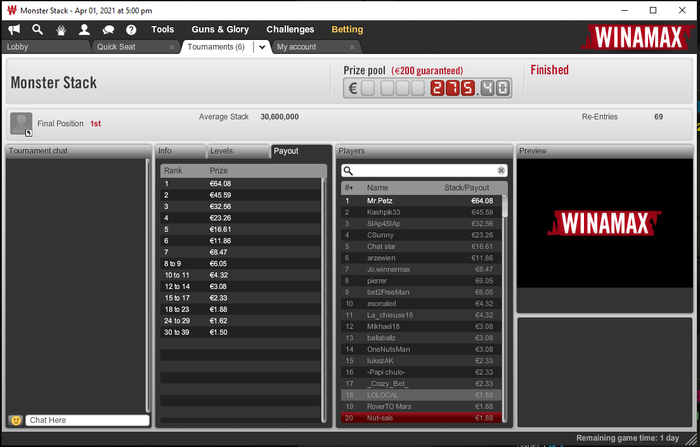
Task: Close the My account tab
Action: (x=352, y=47)
